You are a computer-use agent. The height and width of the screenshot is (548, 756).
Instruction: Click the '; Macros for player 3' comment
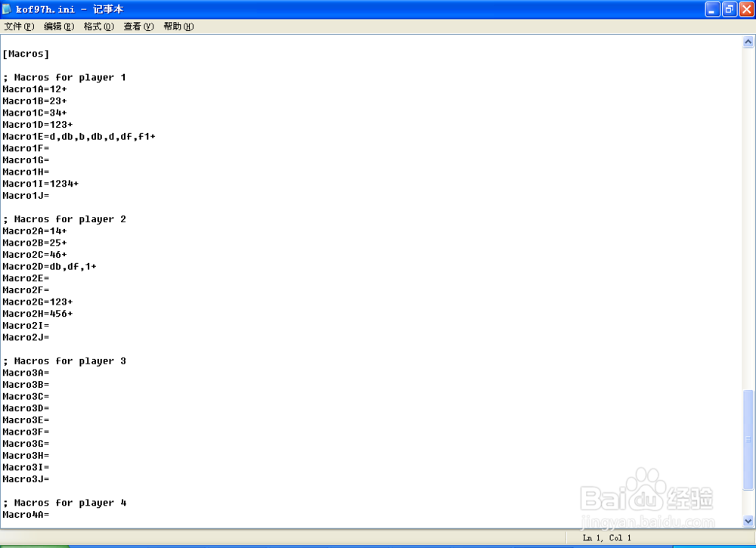point(64,361)
